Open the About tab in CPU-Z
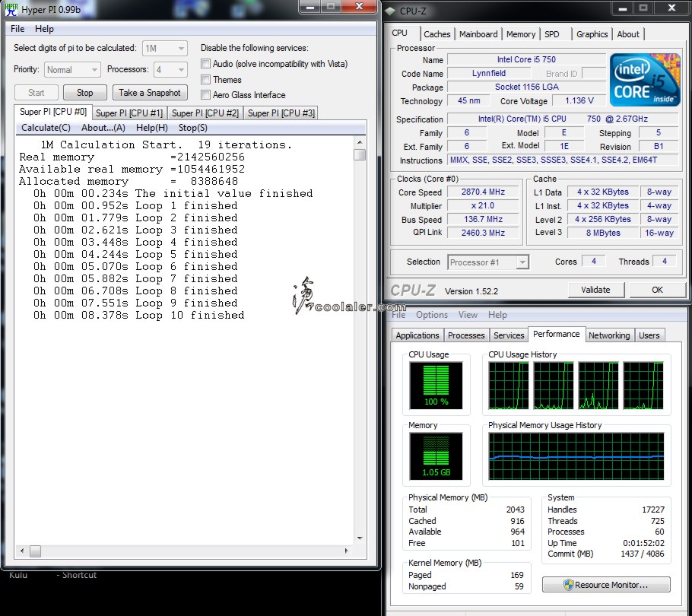Viewport: 692px width, 616px height. point(628,34)
